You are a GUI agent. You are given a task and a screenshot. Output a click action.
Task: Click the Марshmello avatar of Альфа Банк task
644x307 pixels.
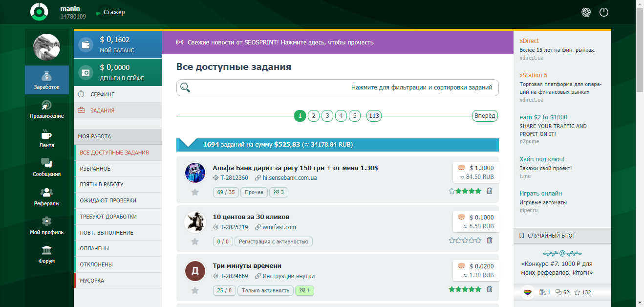(x=195, y=173)
